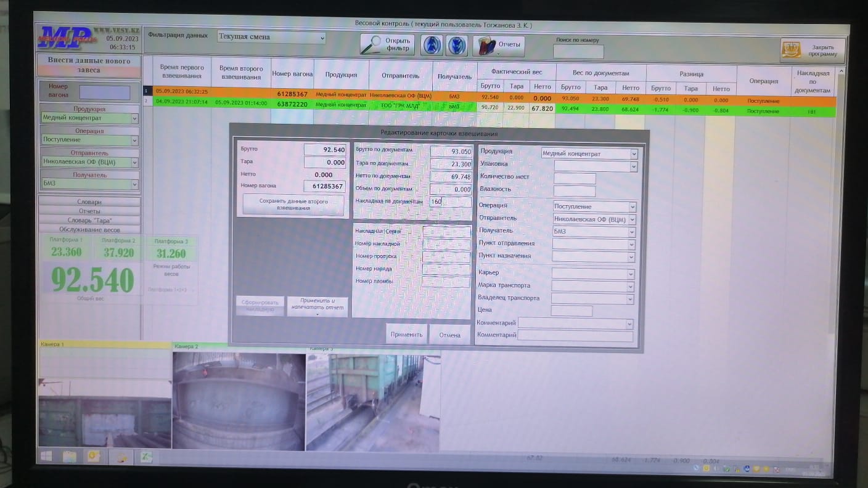Open File Explorer from the taskbar
The height and width of the screenshot is (488, 868).
click(69, 457)
